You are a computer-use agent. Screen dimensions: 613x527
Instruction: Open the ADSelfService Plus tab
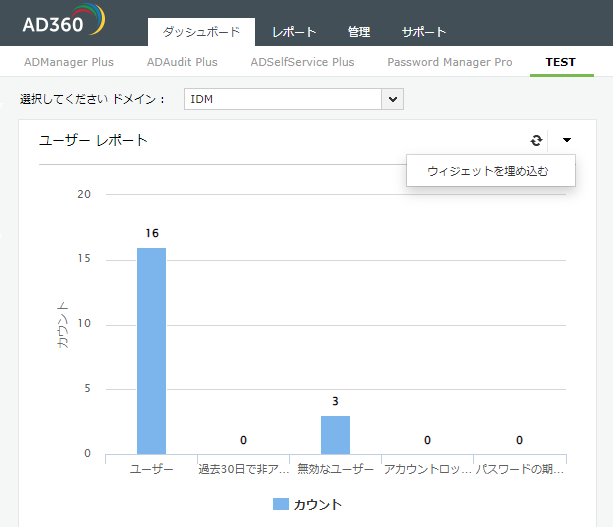click(x=302, y=62)
